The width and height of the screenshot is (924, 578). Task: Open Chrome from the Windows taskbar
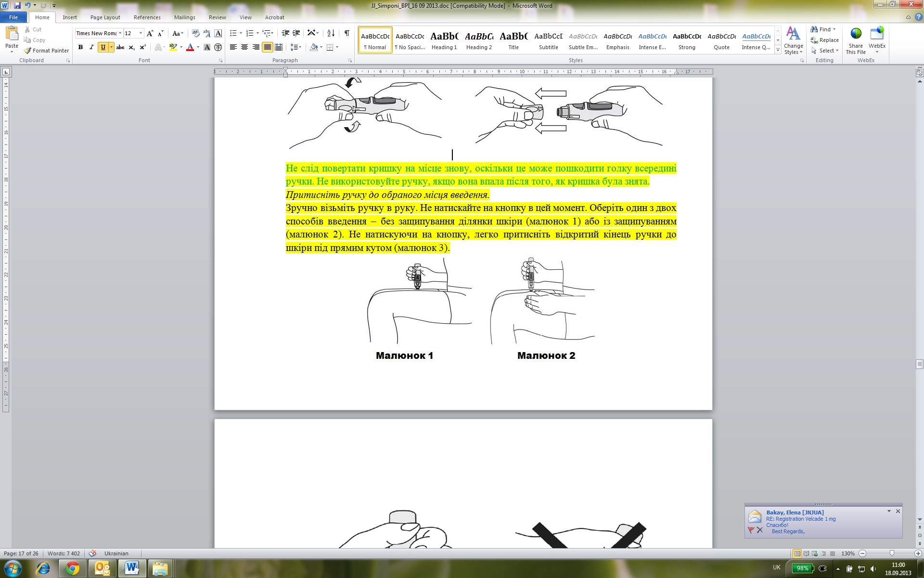(x=73, y=569)
